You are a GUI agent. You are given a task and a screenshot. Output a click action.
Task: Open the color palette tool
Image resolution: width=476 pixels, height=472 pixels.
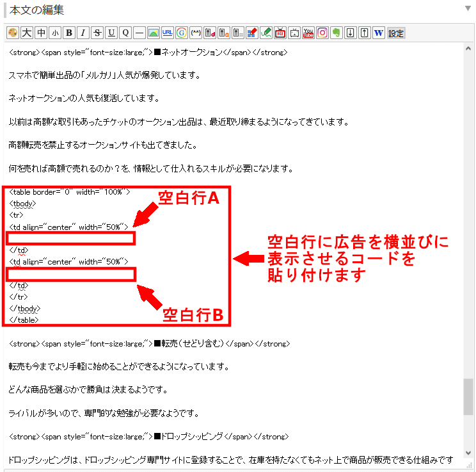(13, 33)
